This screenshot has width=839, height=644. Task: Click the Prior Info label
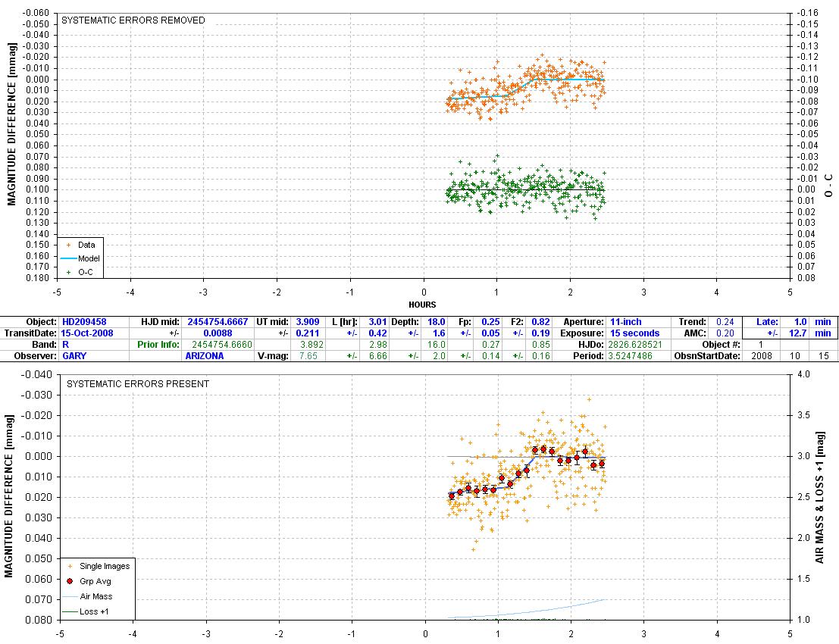(x=157, y=345)
